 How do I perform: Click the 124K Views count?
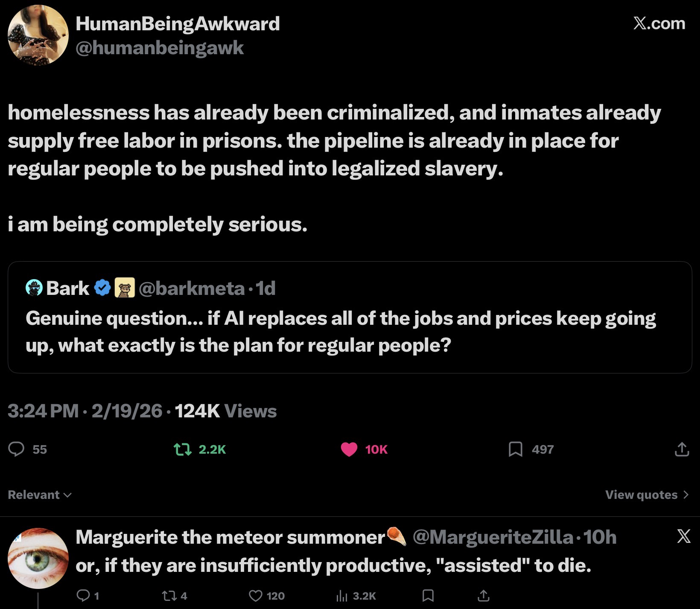click(x=226, y=411)
